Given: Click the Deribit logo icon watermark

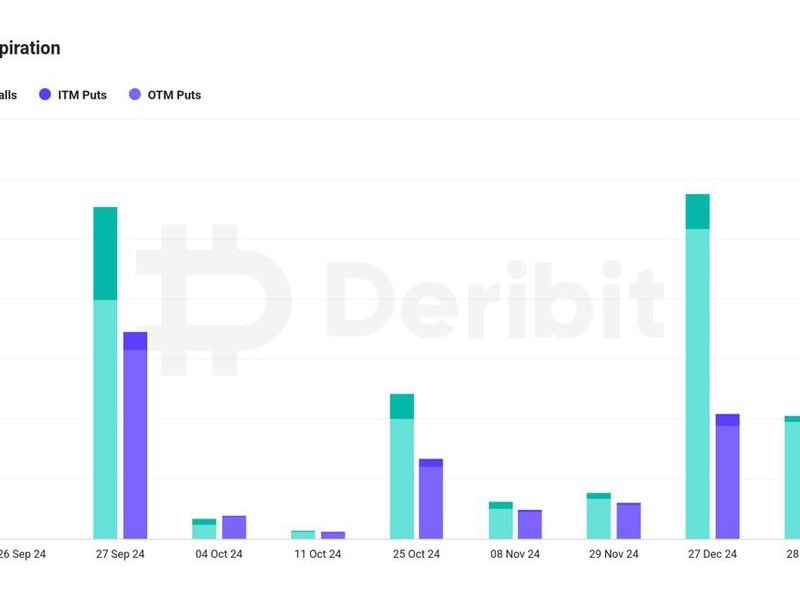Looking at the screenshot, I should click(x=213, y=300).
